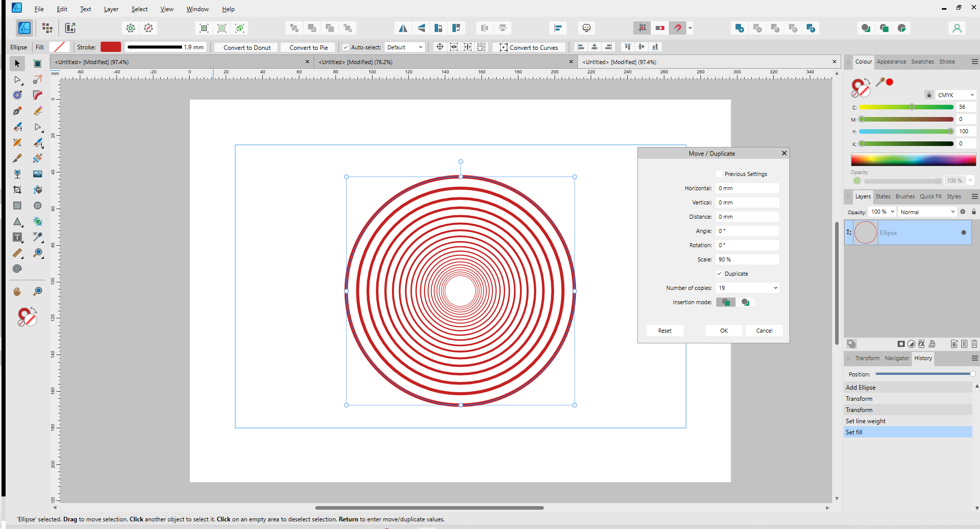Viewport: 980px width, 529px height.
Task: Delete layer using trash icon
Action: tap(974, 344)
